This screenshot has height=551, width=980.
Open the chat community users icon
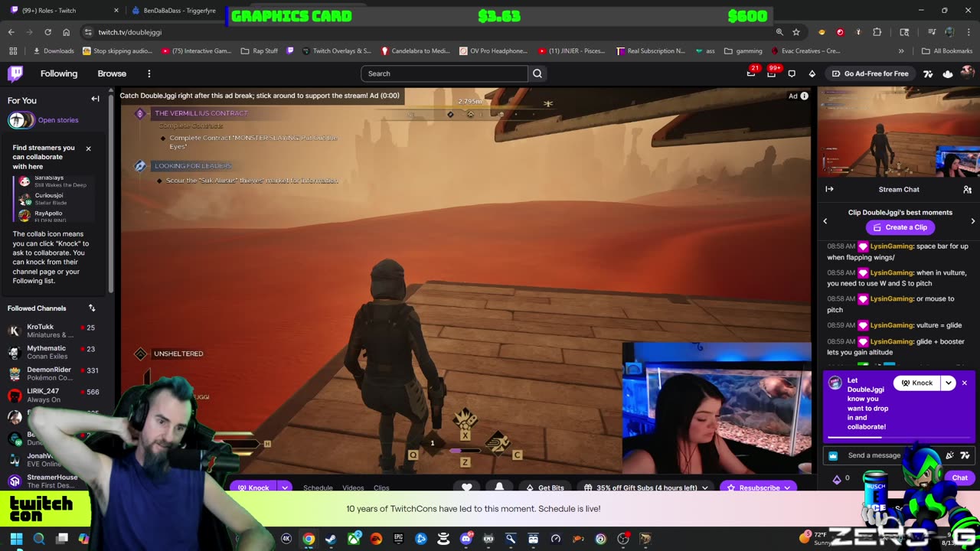click(967, 189)
